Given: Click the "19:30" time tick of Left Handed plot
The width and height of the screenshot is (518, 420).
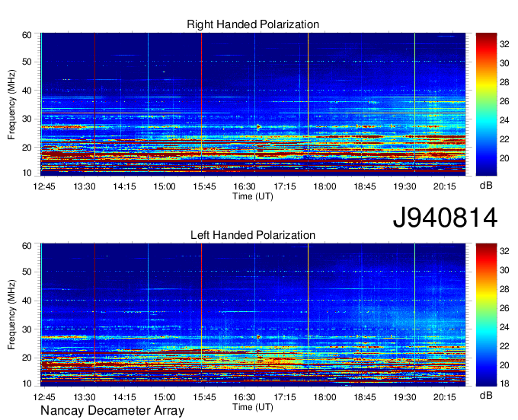Looking at the screenshot, I should pos(404,397).
